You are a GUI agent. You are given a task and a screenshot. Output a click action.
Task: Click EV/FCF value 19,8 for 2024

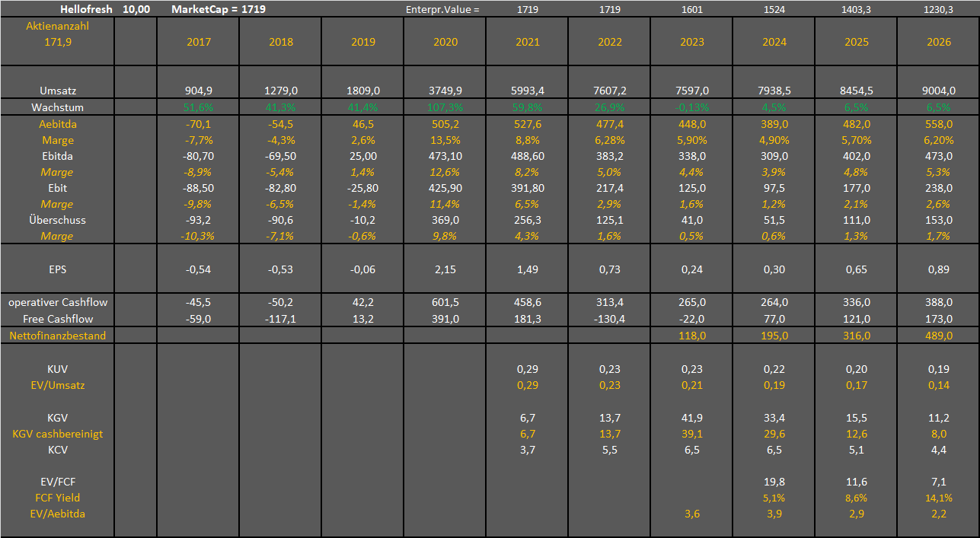(774, 482)
